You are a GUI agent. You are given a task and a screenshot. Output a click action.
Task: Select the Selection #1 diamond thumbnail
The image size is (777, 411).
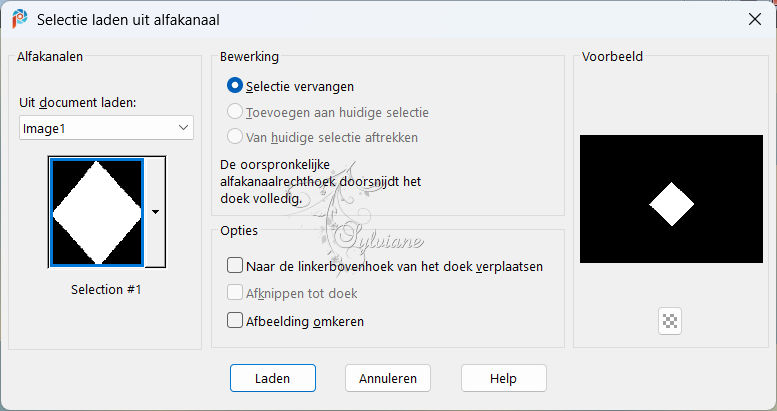(x=97, y=212)
